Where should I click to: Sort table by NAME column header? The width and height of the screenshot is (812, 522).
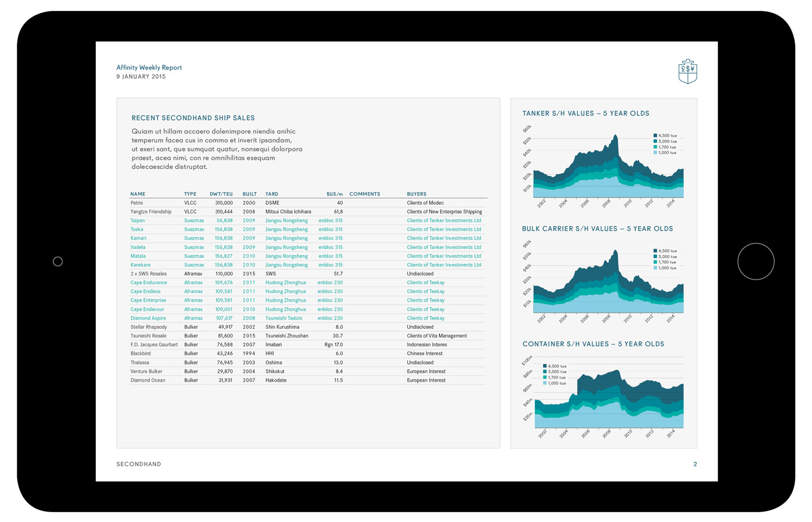point(137,194)
